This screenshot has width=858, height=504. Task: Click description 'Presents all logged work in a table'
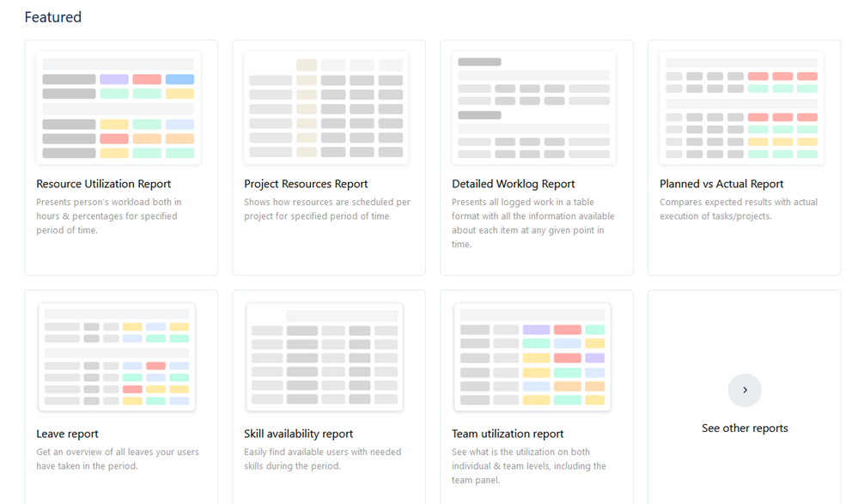[533, 223]
